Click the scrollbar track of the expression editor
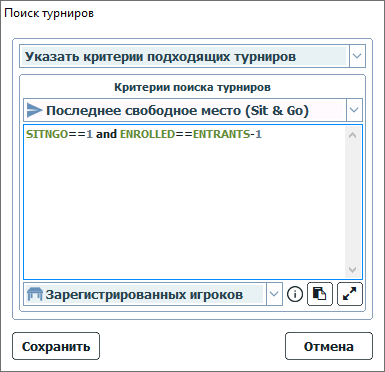 pyautogui.click(x=353, y=202)
